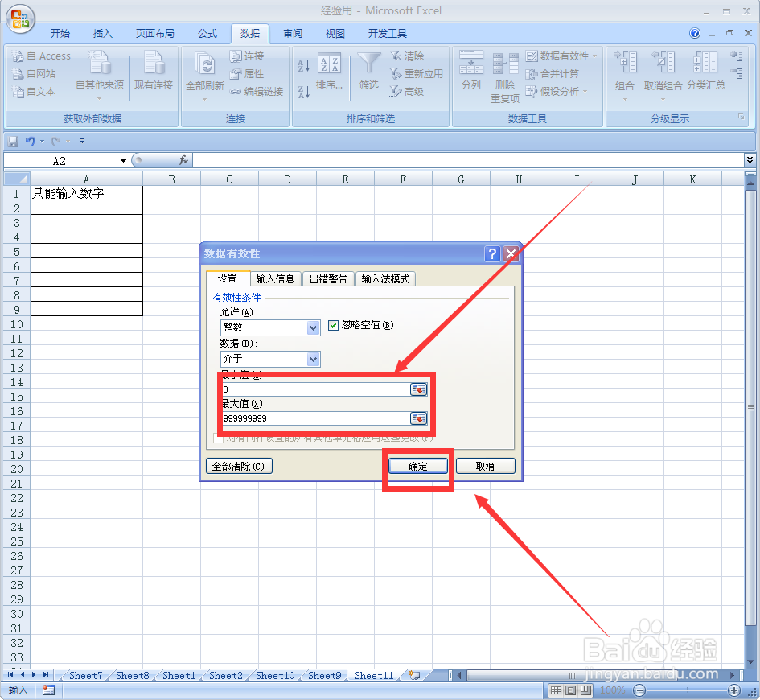Reapply filter (重新应用)
The height and width of the screenshot is (700, 760).
tap(417, 74)
